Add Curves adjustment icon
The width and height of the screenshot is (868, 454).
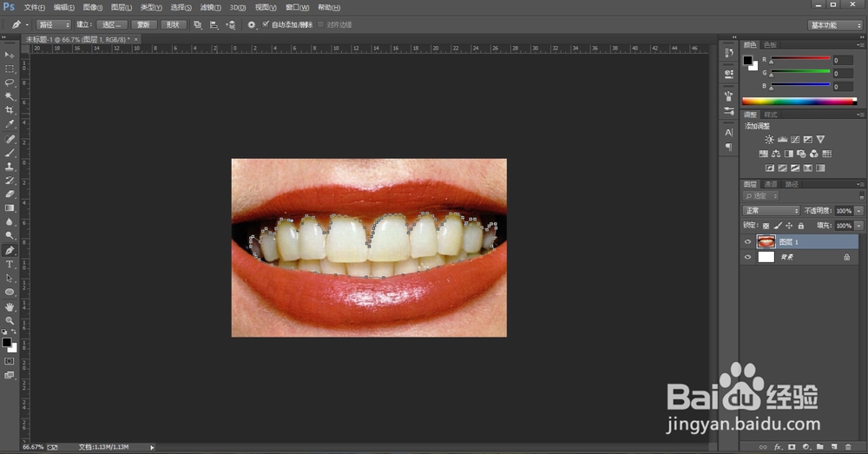pos(795,140)
